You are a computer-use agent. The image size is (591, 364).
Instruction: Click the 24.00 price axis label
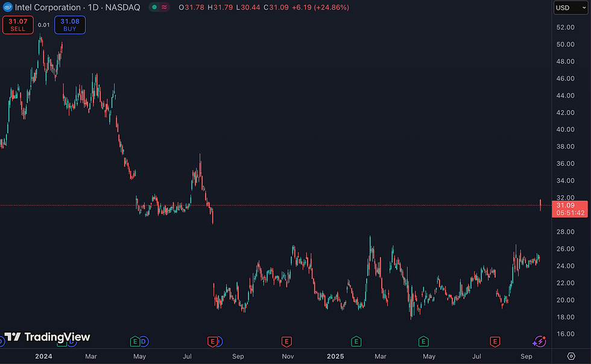coord(566,266)
